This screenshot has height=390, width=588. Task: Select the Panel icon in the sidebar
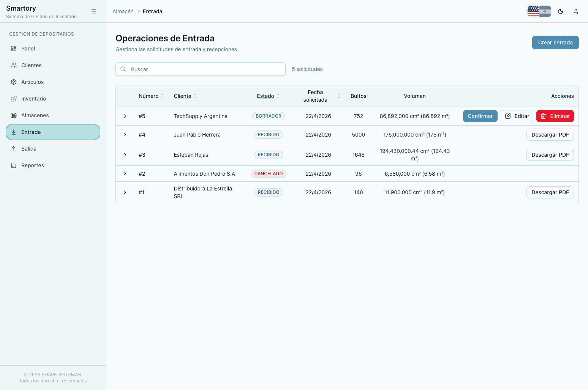[14, 49]
